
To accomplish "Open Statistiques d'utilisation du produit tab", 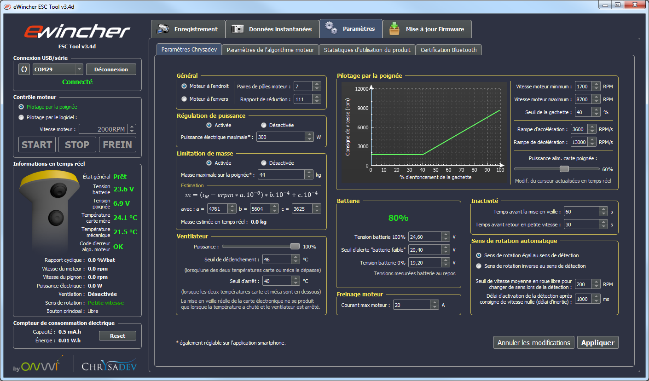I will pyautogui.click(x=367, y=50).
